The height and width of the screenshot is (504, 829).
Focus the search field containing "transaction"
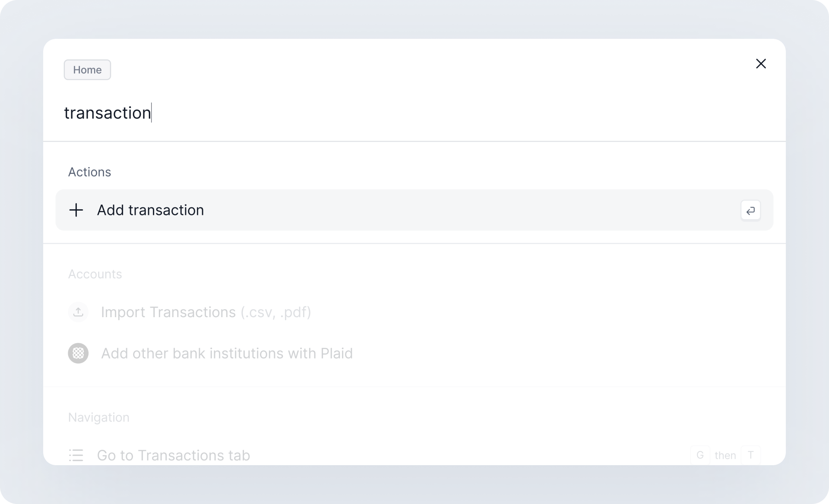(x=389, y=113)
